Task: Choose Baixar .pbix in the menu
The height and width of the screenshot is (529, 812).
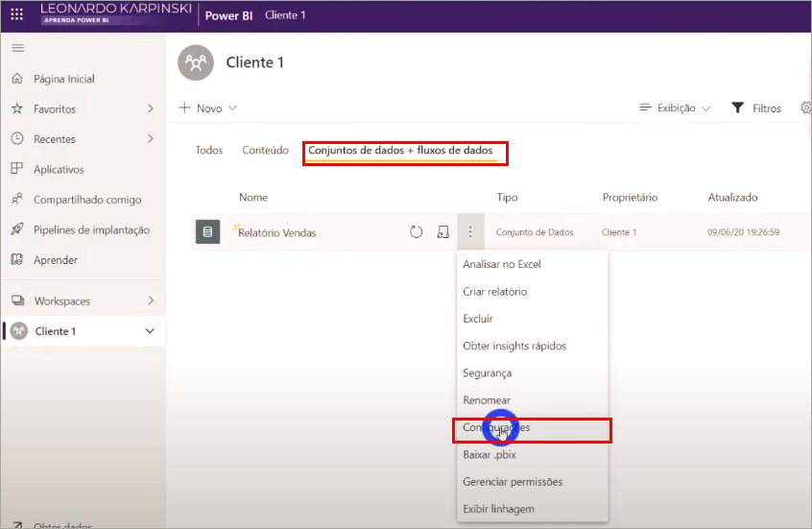Action: coord(489,455)
